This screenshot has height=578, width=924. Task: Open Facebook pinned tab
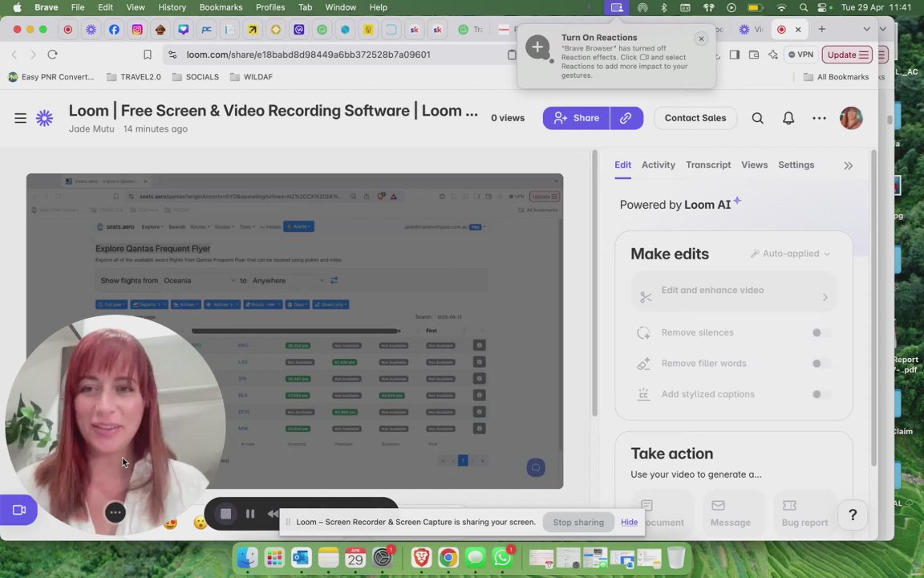coord(114,30)
